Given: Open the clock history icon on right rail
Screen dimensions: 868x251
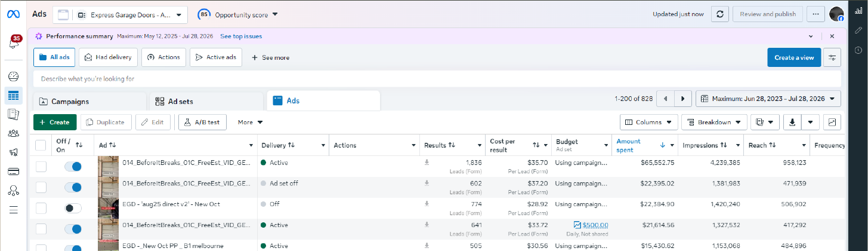Looking at the screenshot, I should (858, 50).
